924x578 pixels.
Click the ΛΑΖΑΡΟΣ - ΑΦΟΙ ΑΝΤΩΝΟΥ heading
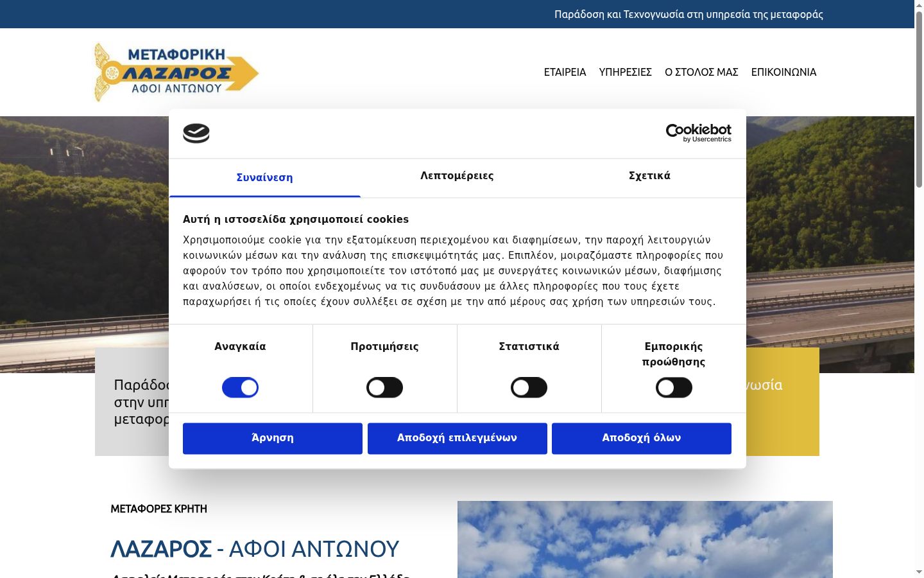pyautogui.click(x=255, y=549)
